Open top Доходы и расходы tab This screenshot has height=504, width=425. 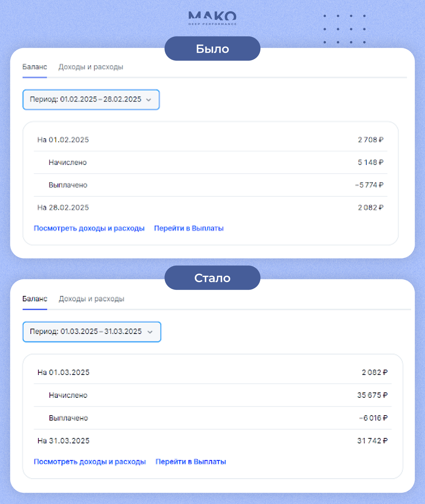[91, 67]
